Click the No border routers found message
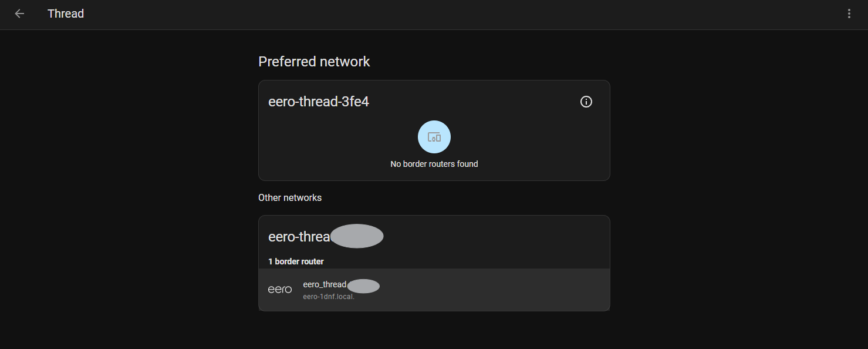The width and height of the screenshot is (868, 349). (x=434, y=164)
